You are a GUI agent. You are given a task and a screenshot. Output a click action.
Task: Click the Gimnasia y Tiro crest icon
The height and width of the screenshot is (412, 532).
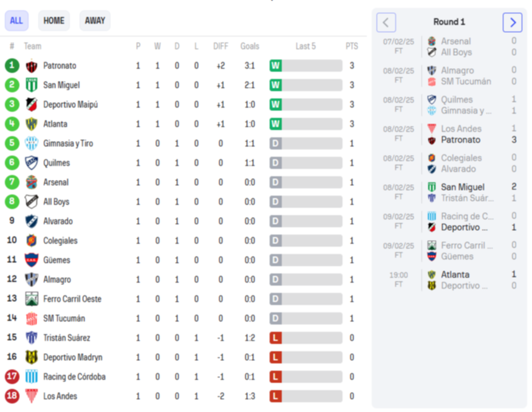click(x=32, y=143)
